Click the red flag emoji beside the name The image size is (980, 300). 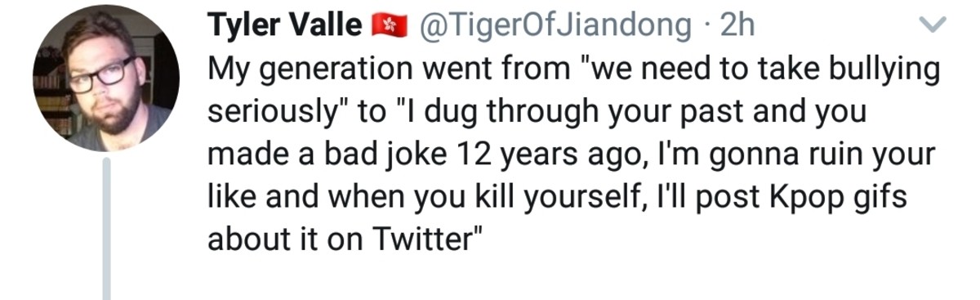(389, 28)
